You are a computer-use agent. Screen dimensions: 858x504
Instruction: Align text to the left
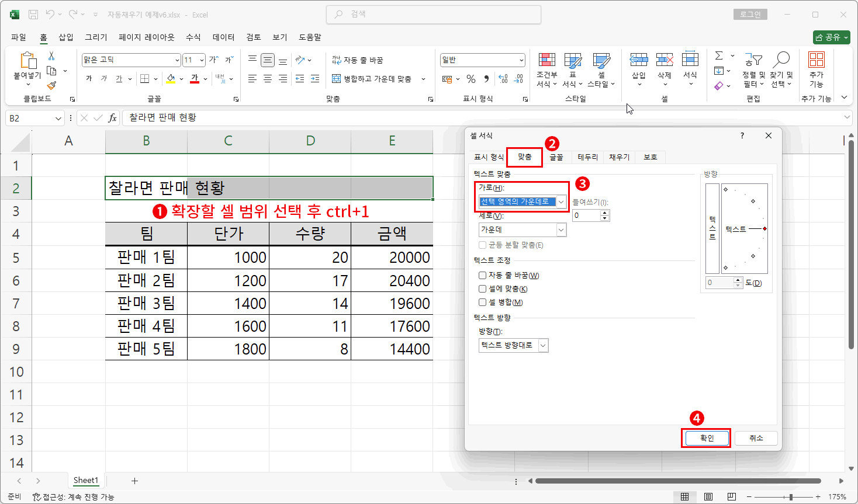(252, 78)
